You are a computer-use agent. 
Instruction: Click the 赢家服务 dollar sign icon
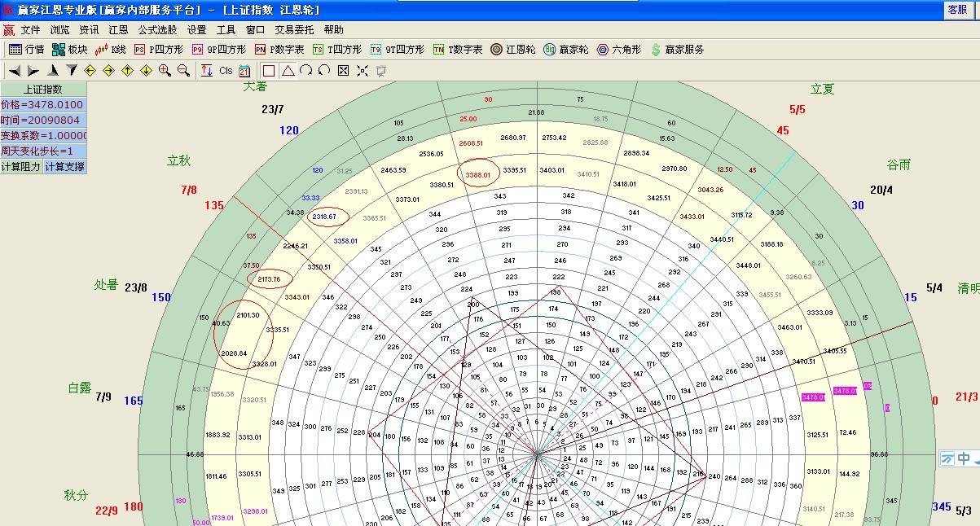656,50
